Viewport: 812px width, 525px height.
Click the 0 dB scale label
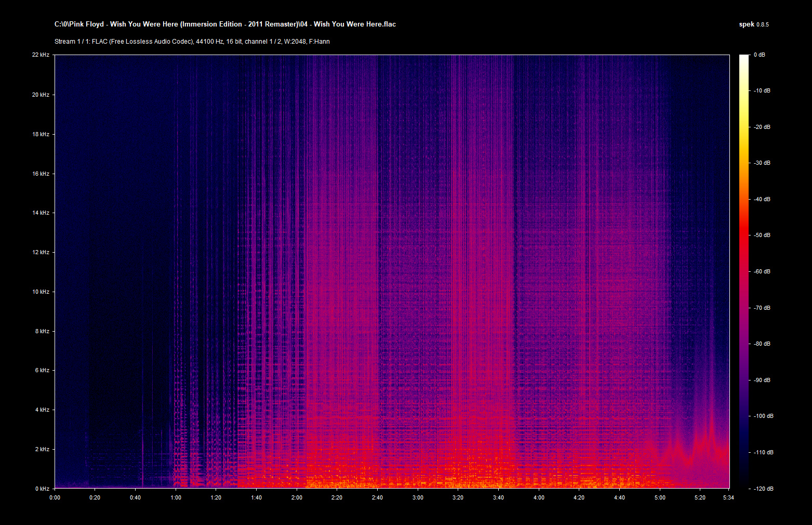click(x=759, y=55)
